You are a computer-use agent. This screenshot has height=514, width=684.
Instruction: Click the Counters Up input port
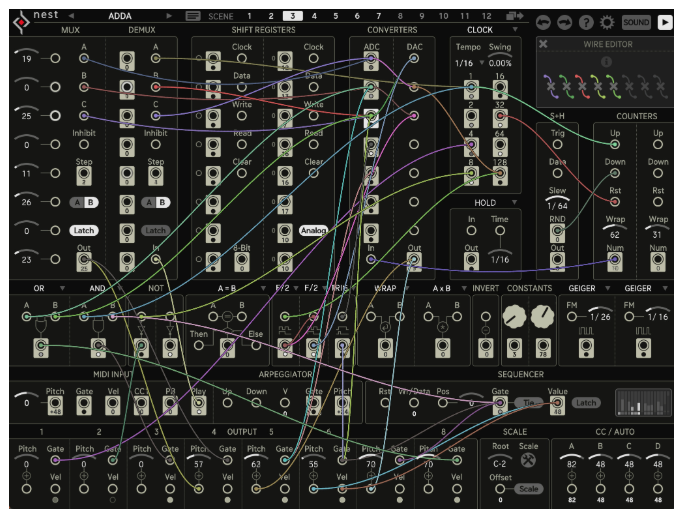tap(615, 144)
